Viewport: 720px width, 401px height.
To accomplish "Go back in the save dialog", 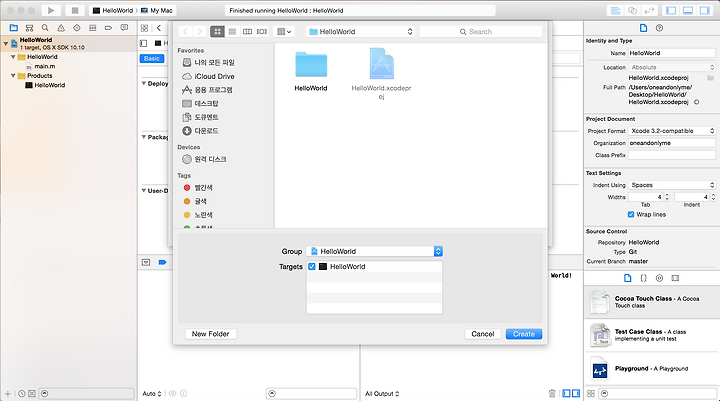I will point(185,31).
